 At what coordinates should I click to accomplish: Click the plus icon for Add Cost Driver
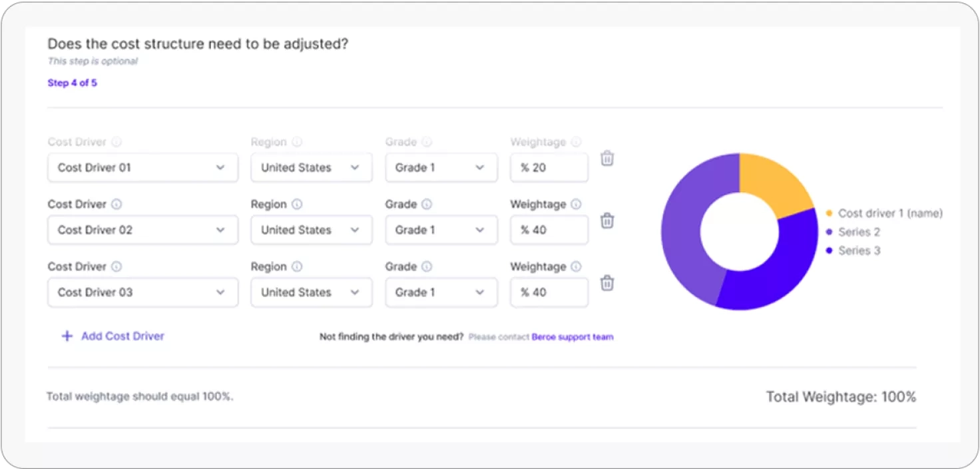click(67, 336)
